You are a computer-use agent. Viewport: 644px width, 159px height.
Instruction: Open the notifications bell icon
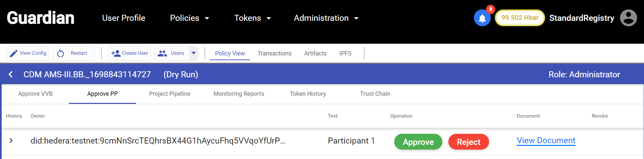(x=482, y=18)
